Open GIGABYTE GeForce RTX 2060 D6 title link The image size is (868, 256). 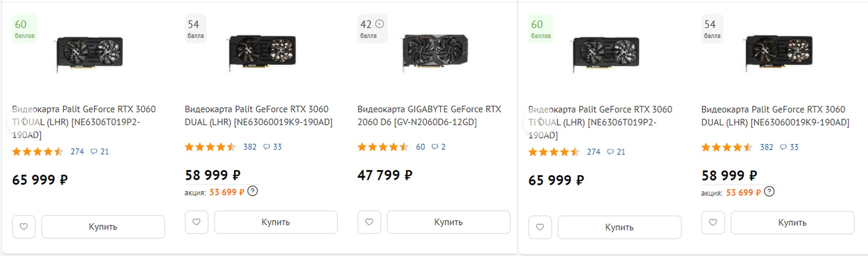tap(429, 115)
